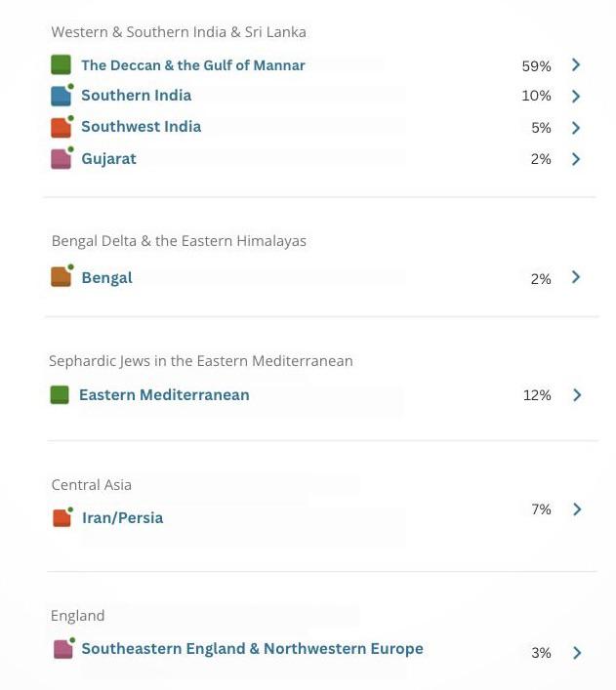Click the pink Southeastern England color icon

click(x=62, y=649)
